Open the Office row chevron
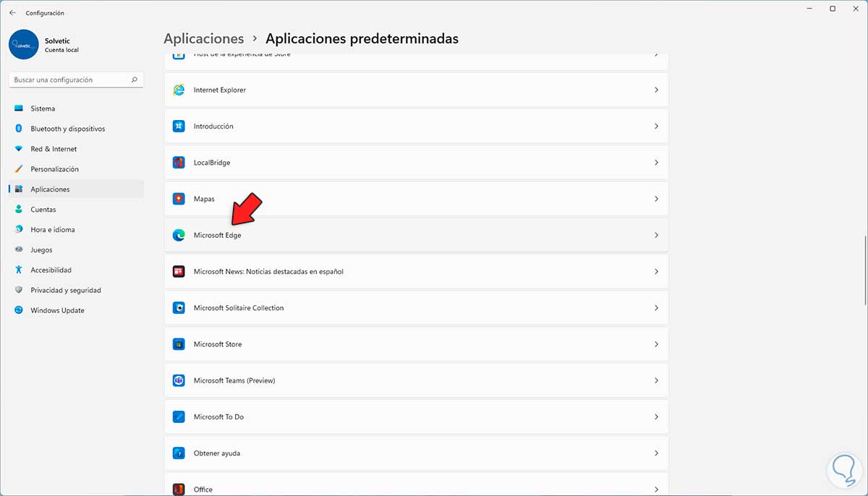The width and height of the screenshot is (868, 496). (656, 489)
